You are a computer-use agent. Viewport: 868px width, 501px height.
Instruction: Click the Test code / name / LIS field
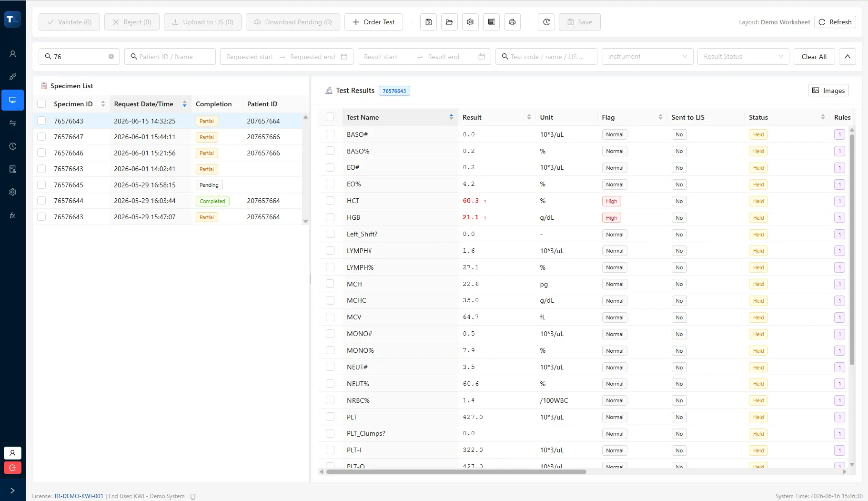click(546, 57)
